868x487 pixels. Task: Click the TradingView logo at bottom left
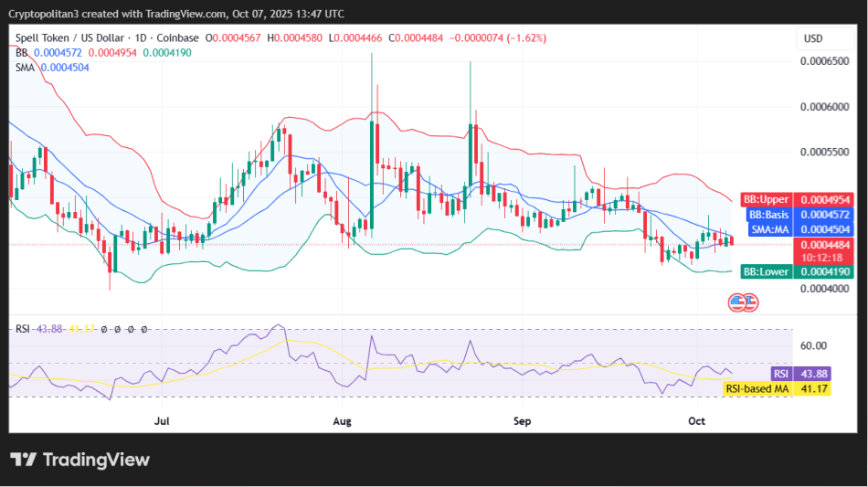(79, 460)
